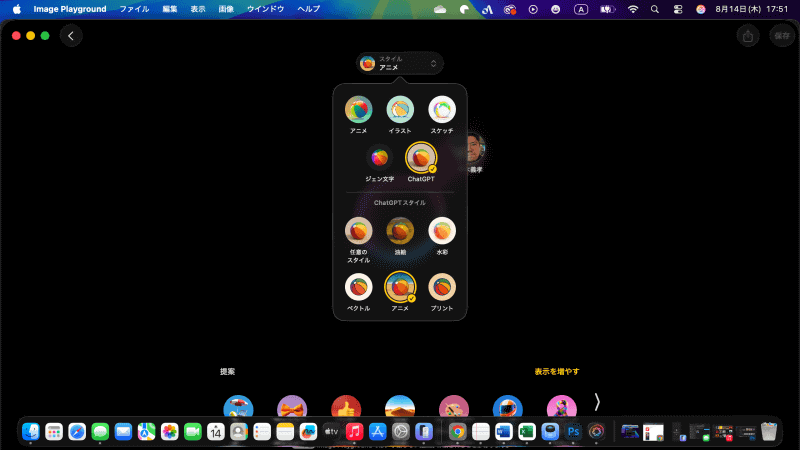Open the スタイル style dropdown
Screen dimensions: 800x450
[399, 63]
